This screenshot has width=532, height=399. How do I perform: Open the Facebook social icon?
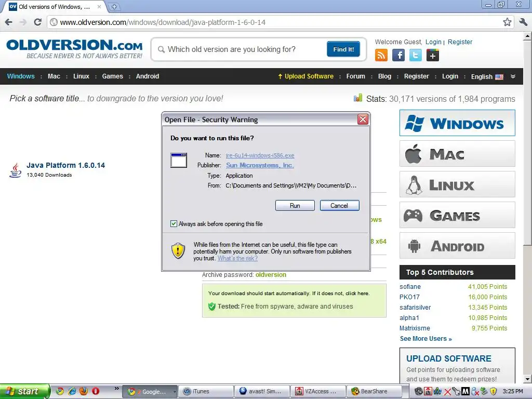tap(398, 55)
